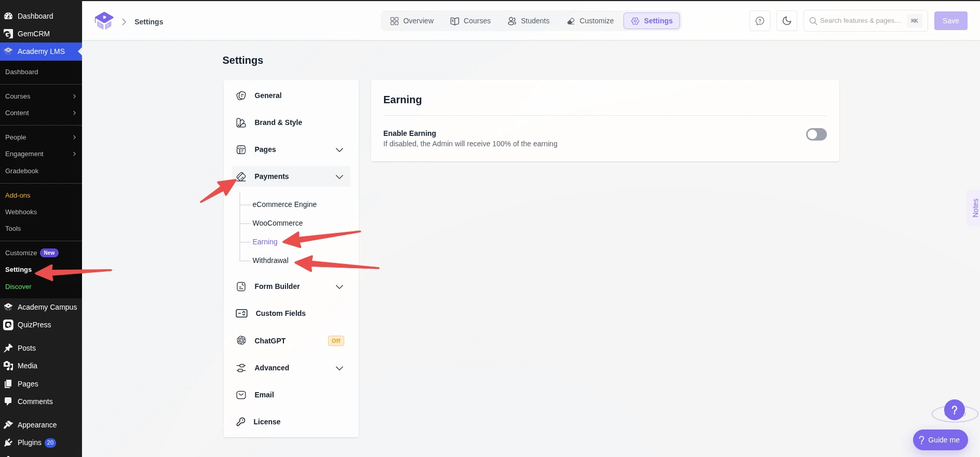Expand the Pages settings chevron
980x457 pixels.
point(339,150)
